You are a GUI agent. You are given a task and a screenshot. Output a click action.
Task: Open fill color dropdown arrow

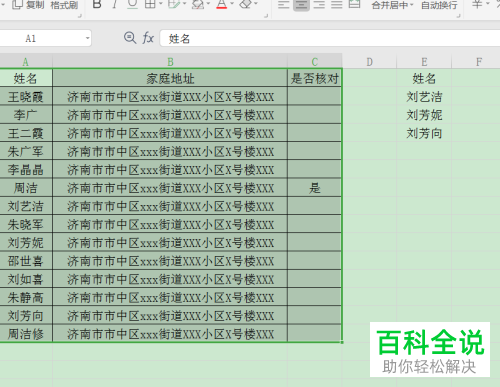point(209,4)
